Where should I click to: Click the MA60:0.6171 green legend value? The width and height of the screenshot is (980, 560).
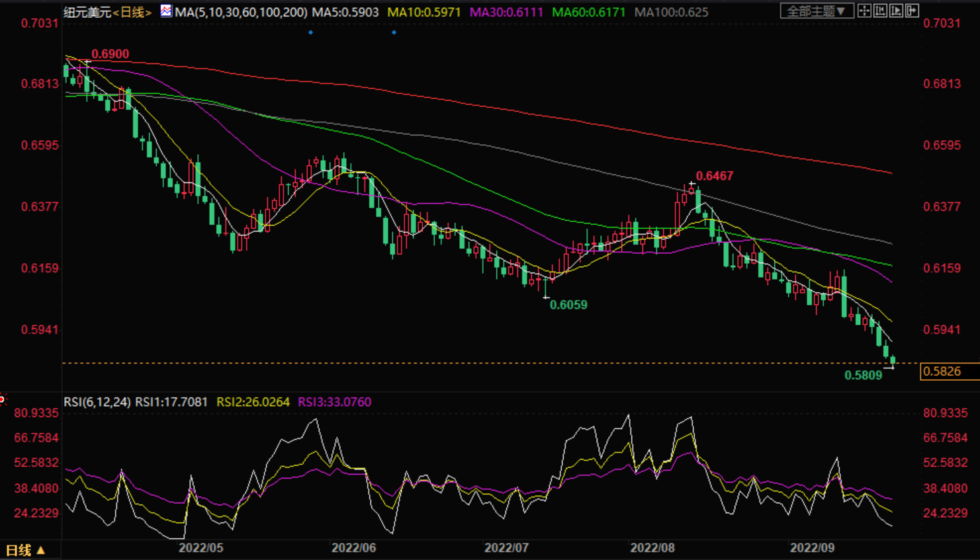click(588, 12)
